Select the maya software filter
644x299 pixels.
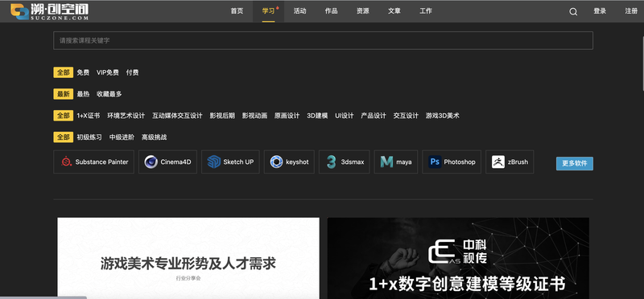point(395,162)
